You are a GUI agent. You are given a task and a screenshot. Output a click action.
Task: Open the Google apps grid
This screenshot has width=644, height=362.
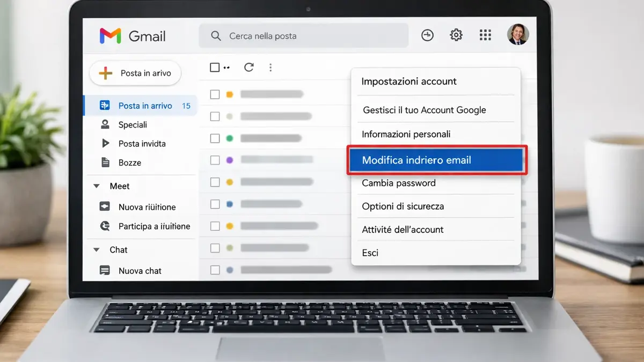point(485,35)
